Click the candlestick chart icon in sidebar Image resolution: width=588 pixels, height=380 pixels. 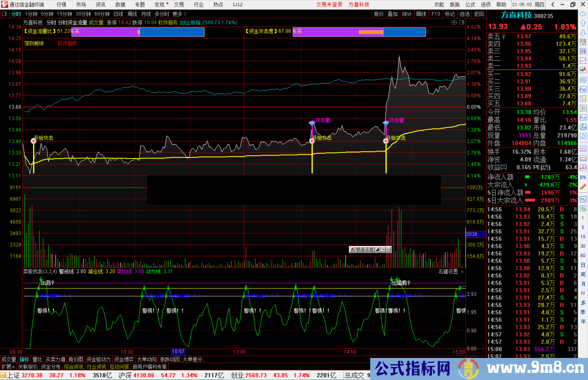[x=583, y=70]
